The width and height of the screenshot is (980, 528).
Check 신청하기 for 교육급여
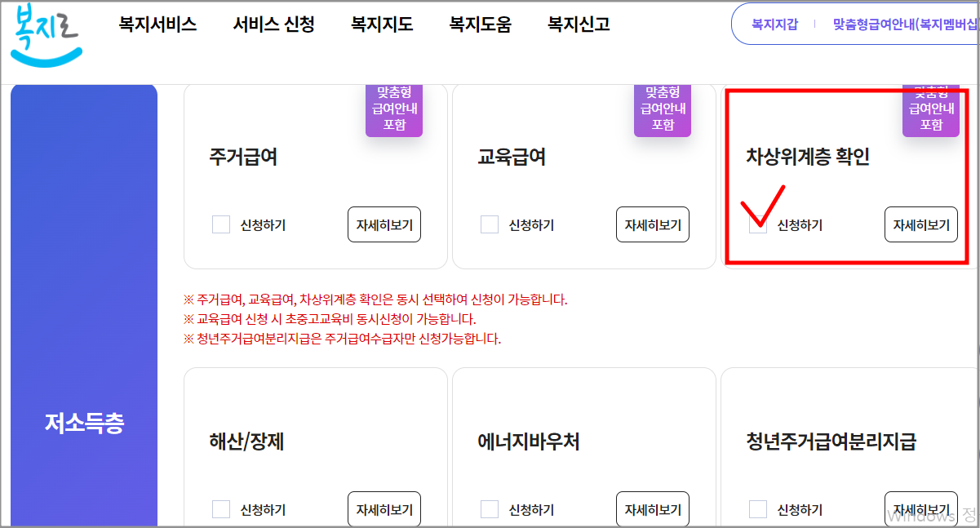coord(490,224)
